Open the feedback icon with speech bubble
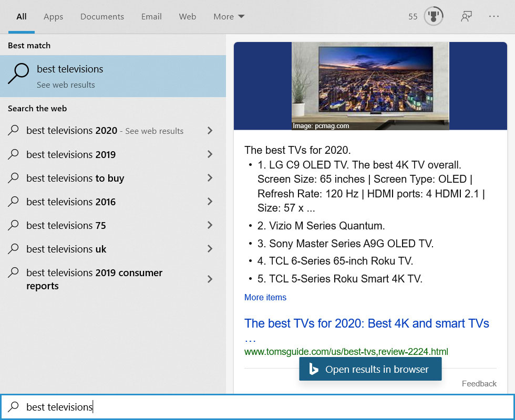This screenshot has height=420, width=515. (x=467, y=16)
